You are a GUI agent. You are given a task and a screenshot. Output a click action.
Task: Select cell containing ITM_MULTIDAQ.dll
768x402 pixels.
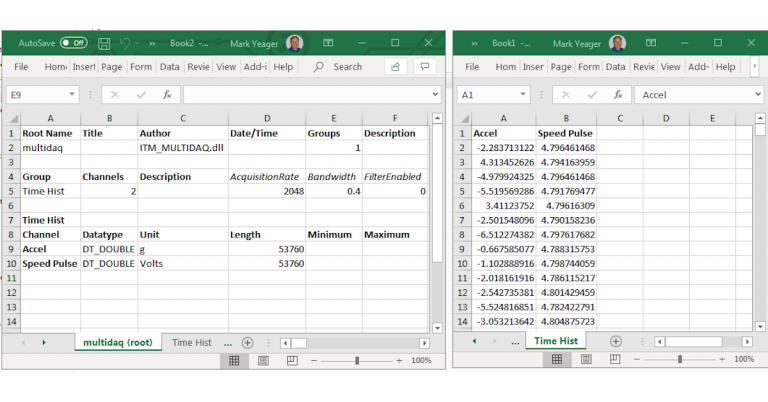(183, 148)
